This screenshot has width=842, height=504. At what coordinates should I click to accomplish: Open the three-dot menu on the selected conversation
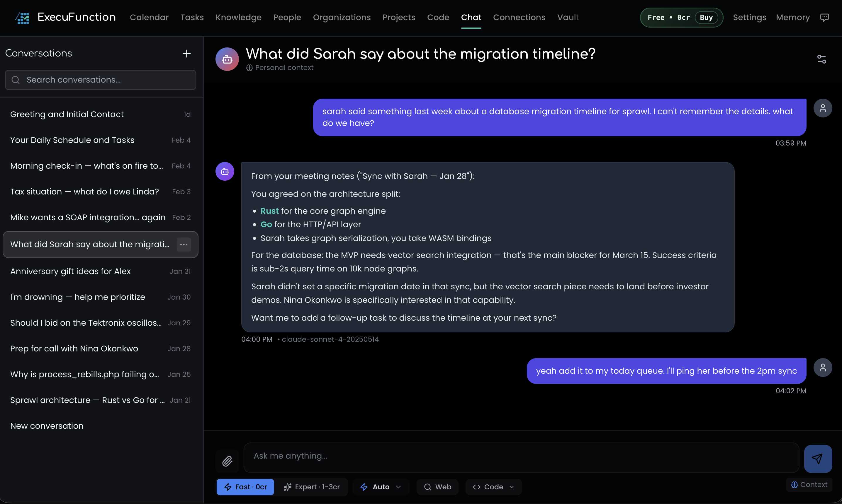(184, 244)
